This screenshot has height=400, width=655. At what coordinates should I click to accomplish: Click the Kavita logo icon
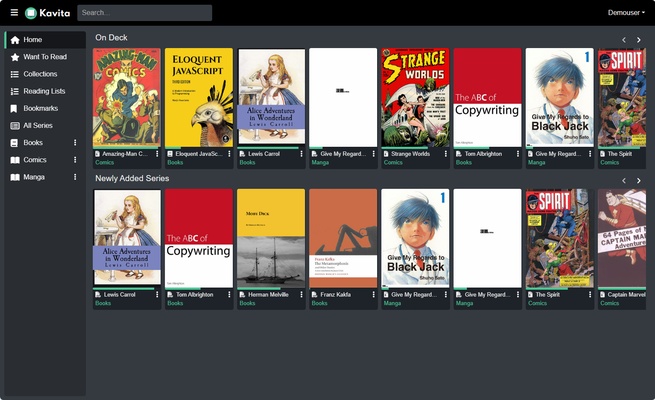pos(31,13)
